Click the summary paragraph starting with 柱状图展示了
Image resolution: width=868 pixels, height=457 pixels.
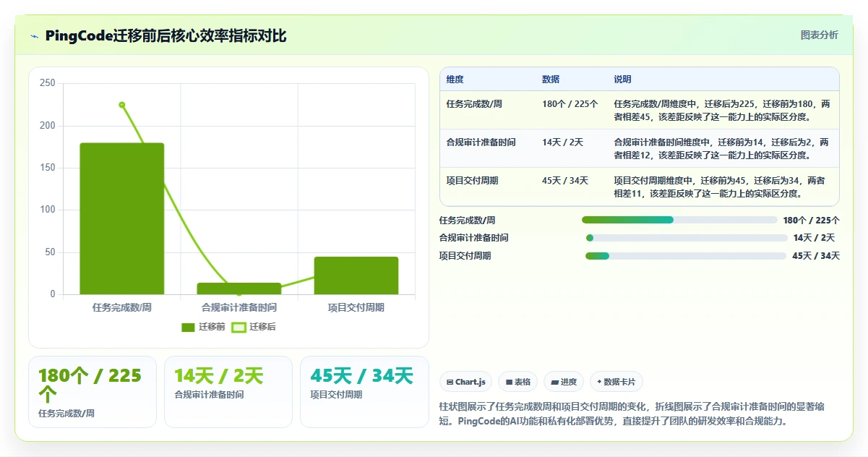click(631, 414)
